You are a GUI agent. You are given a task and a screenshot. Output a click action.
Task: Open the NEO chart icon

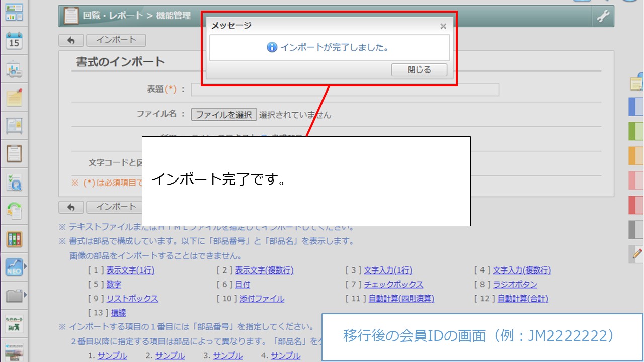click(14, 267)
